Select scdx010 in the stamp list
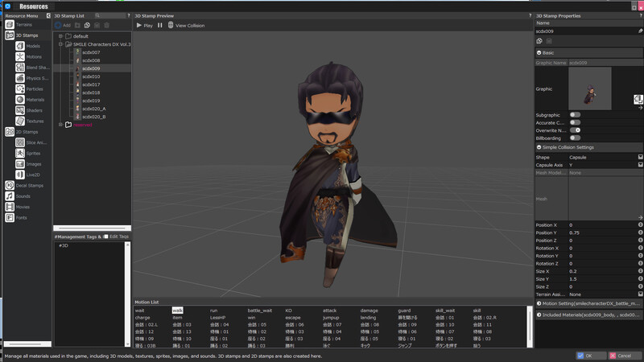This screenshot has height=362, width=644. click(x=91, y=76)
